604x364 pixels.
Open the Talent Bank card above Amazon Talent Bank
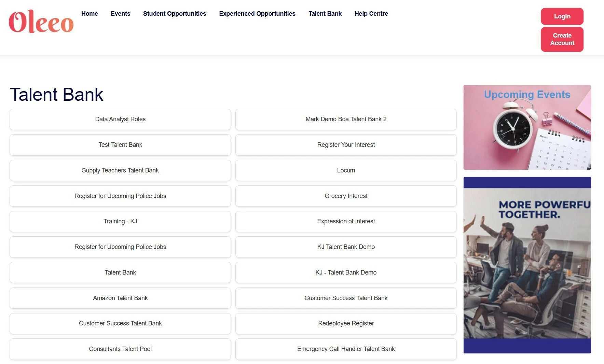coord(120,272)
